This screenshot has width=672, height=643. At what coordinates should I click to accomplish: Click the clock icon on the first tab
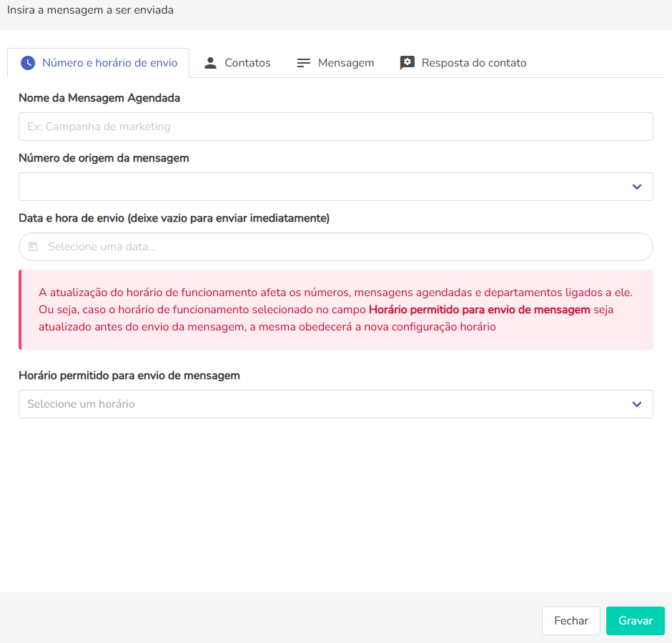[x=28, y=63]
